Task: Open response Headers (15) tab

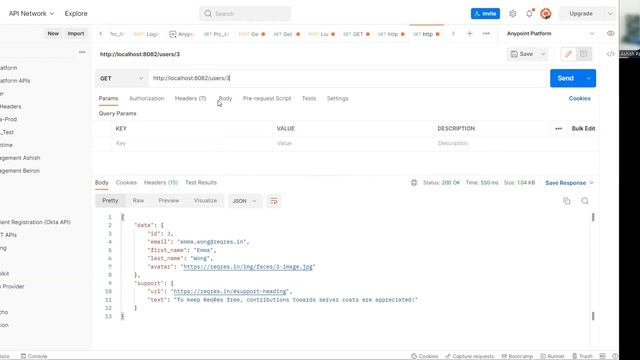Action: (161, 182)
